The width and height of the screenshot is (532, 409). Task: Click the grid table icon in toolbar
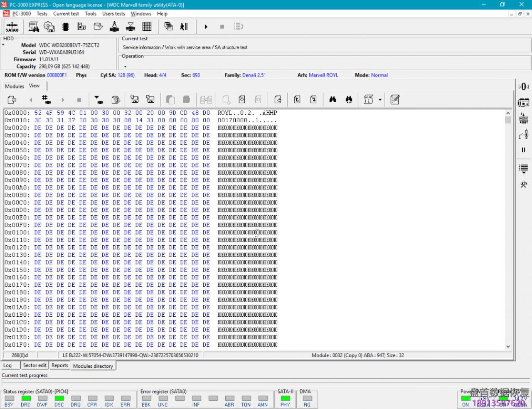click(x=147, y=27)
